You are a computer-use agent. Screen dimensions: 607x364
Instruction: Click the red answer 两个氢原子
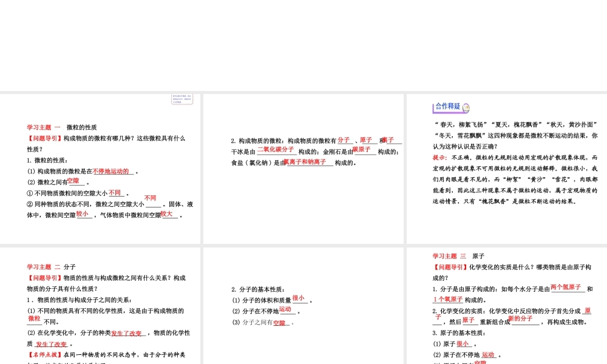566,287
